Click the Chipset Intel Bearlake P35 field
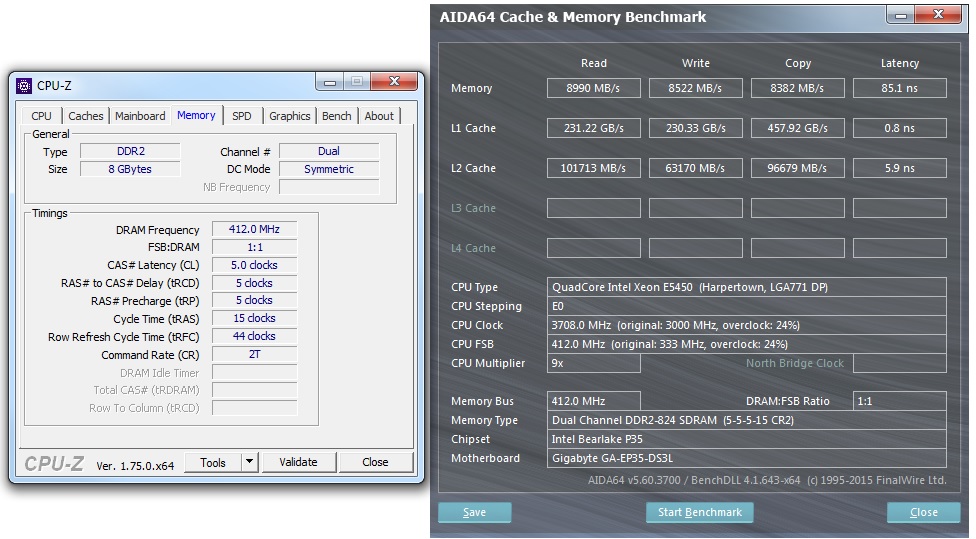Viewport: 976px width, 539px height. click(x=747, y=439)
